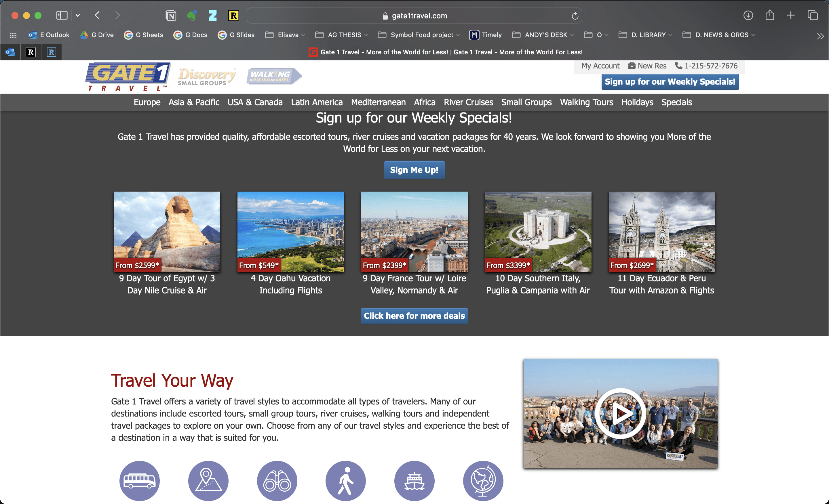Show hidden bookmarks overflow chevron
Screen dimensions: 829x504
point(820,36)
